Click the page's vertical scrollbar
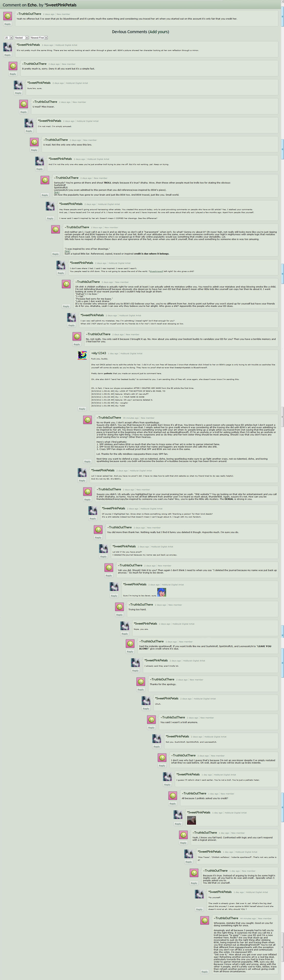This screenshot has width=284, height=980. [x=283, y=490]
